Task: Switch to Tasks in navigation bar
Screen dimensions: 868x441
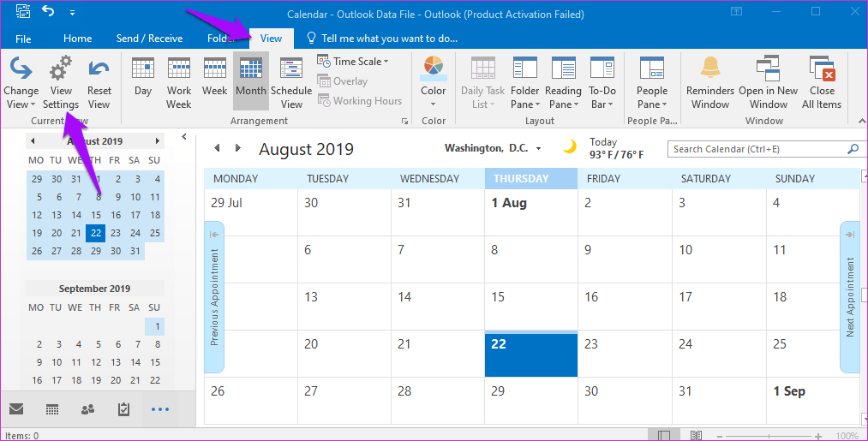Action: [x=123, y=409]
